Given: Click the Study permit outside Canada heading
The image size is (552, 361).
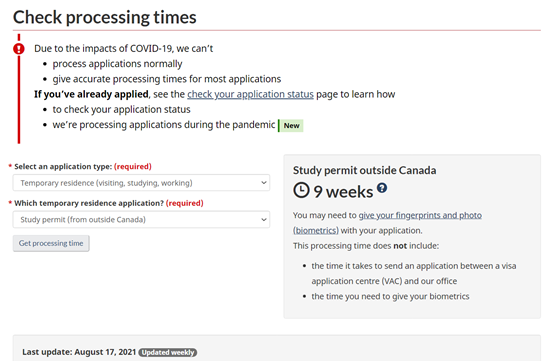Looking at the screenshot, I should [x=364, y=170].
